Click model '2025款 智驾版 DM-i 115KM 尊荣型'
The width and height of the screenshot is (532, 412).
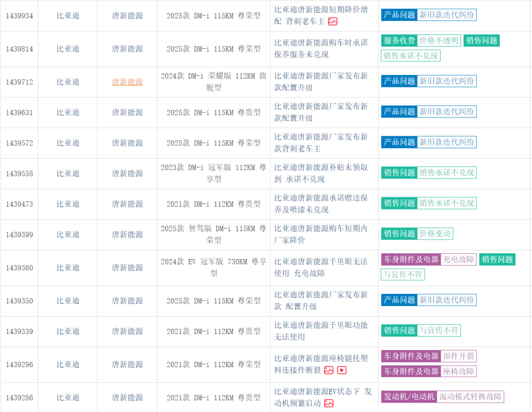point(213,235)
